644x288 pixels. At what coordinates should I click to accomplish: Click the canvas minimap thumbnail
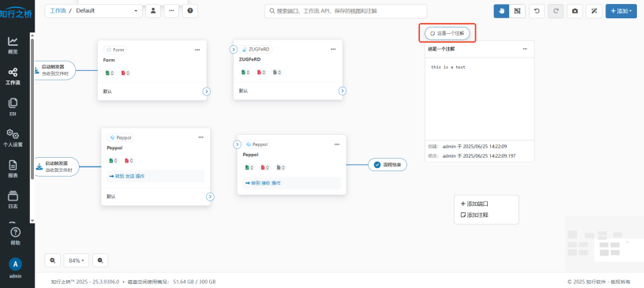pos(605,244)
